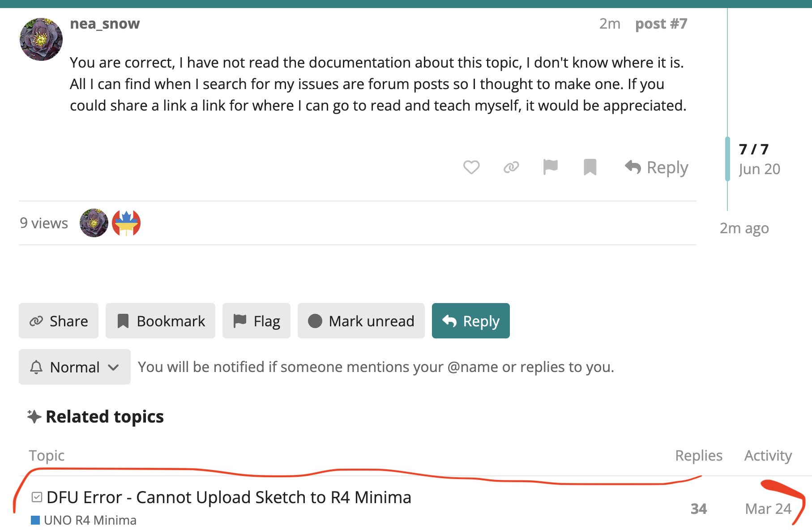Expand the notification chevron arrow
The width and height of the screenshot is (812, 530).
coord(114,368)
